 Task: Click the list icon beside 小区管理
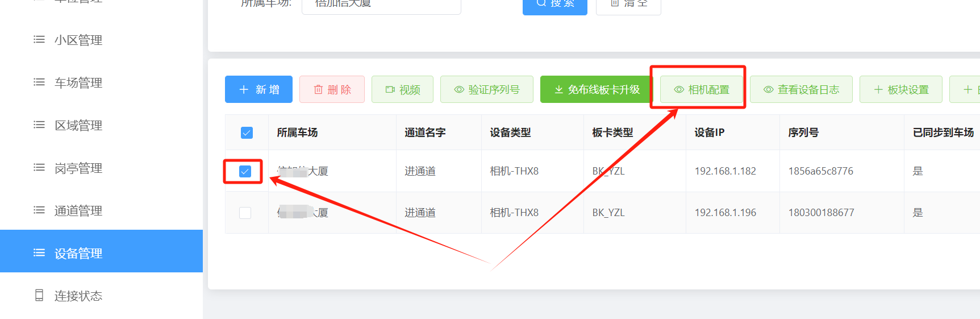[x=39, y=40]
